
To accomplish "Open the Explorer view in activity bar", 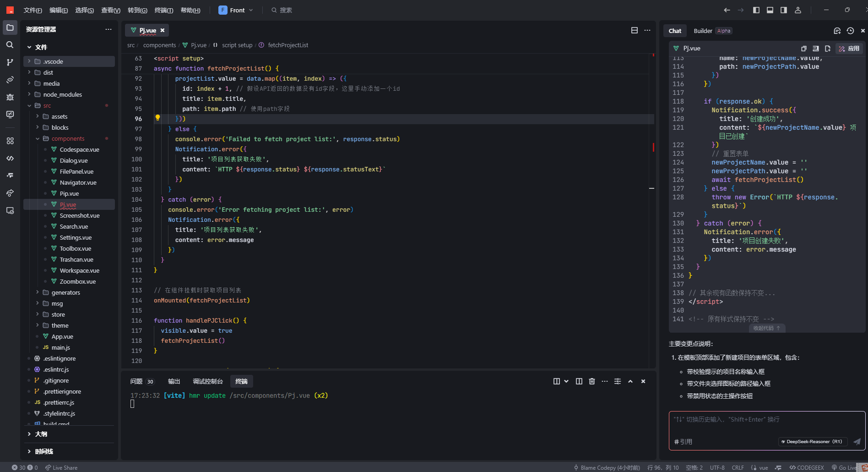I will 10,27.
